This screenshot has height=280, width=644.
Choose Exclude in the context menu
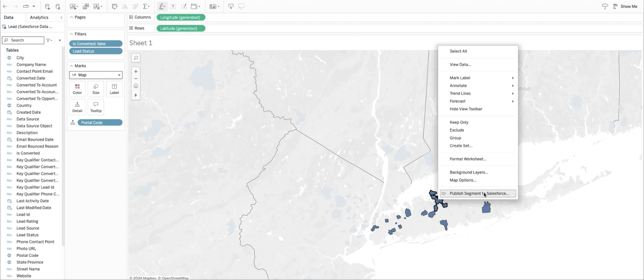click(456, 130)
